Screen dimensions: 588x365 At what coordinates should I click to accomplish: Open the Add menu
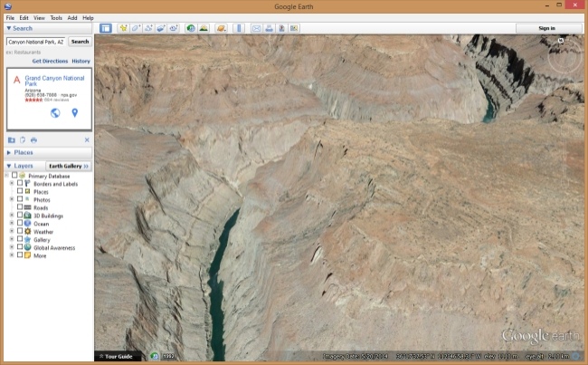click(72, 17)
